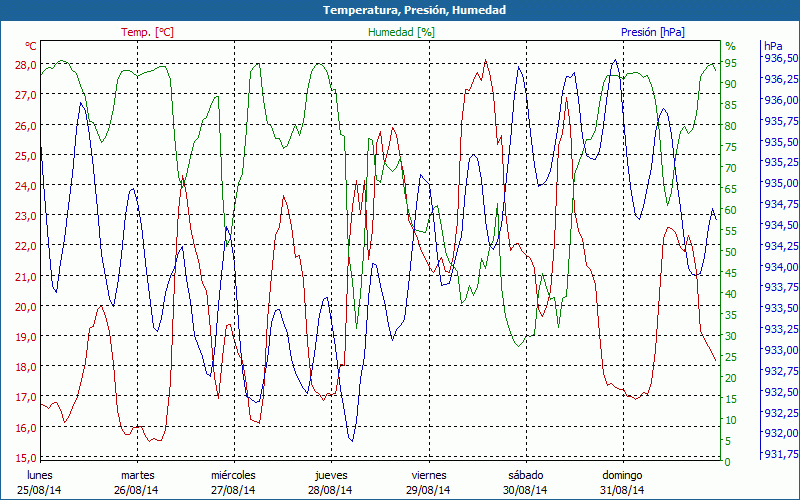Select the 936,00 pressure axis value
800x500 pixels.
[x=781, y=99]
